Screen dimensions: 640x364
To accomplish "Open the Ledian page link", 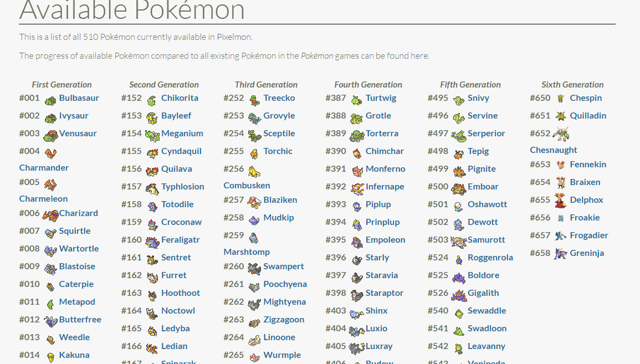I will (x=175, y=346).
